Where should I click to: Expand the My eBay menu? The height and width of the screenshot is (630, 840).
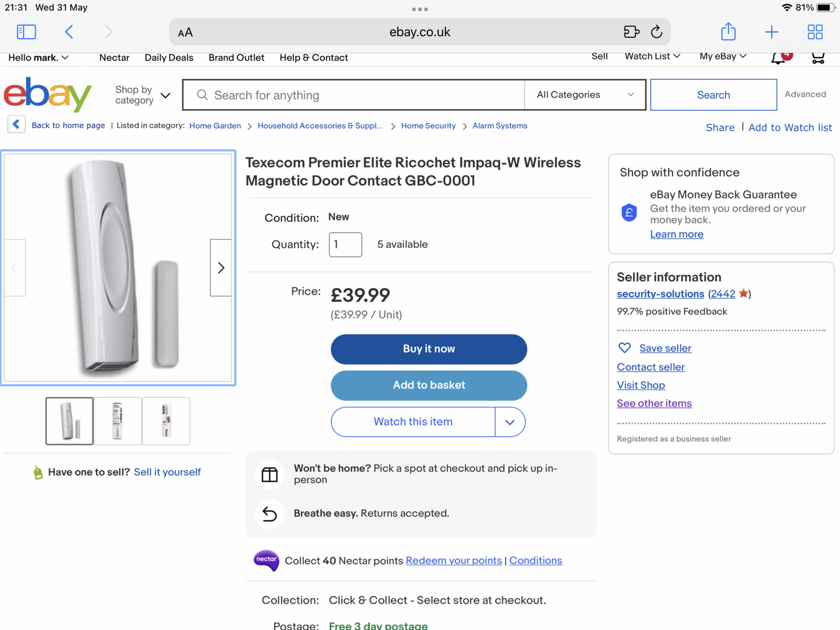[x=722, y=56]
